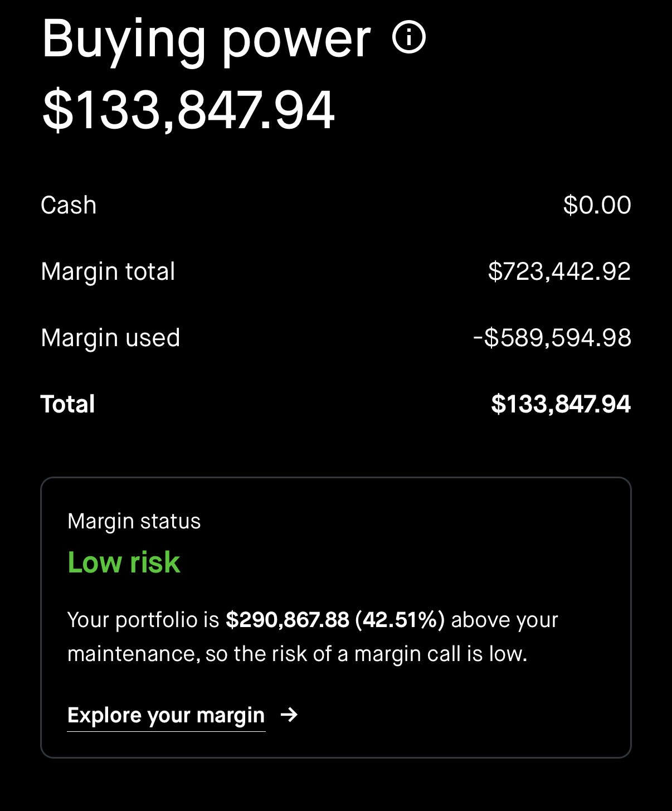This screenshot has width=672, height=811.
Task: Tap the $723,442.92 margin total value
Action: click(x=559, y=271)
